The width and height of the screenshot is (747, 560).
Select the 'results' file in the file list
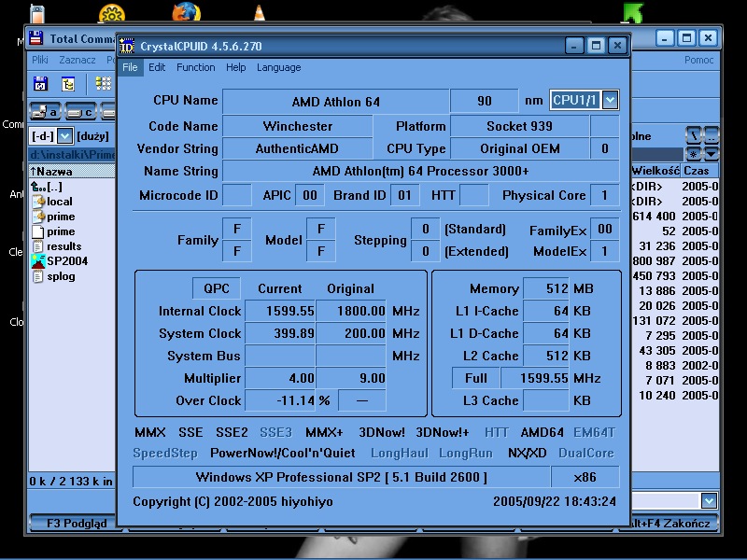63,246
